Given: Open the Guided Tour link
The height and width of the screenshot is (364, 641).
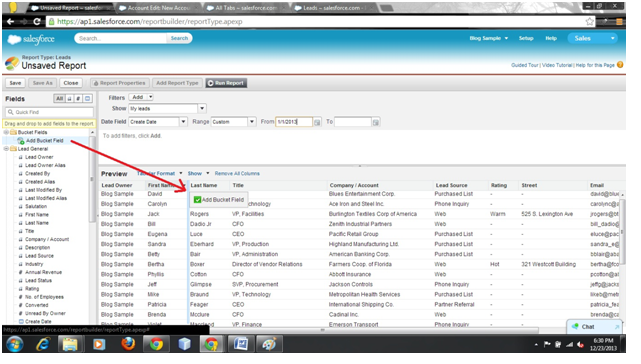Looking at the screenshot, I should pyautogui.click(x=524, y=65).
